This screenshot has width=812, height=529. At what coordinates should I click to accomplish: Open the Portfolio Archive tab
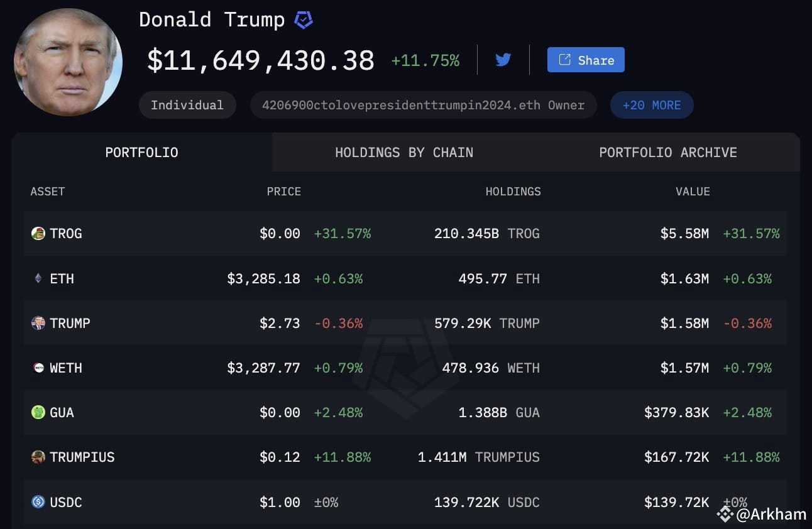[668, 152]
